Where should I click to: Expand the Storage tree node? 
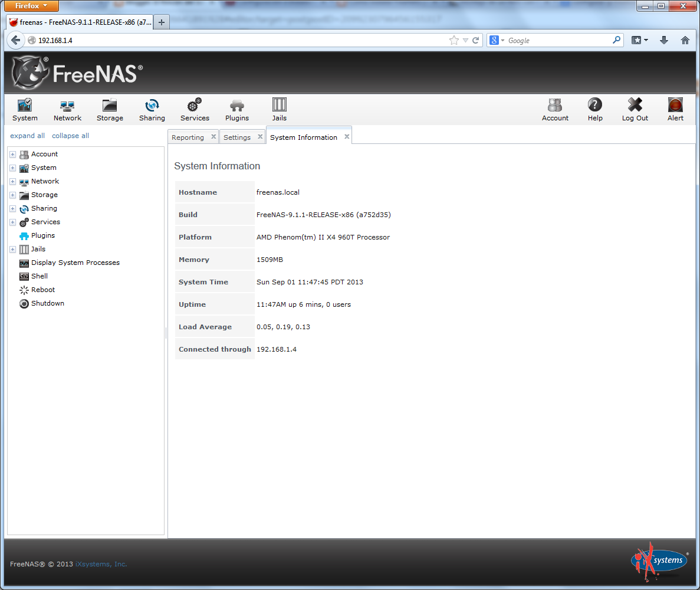click(12, 195)
